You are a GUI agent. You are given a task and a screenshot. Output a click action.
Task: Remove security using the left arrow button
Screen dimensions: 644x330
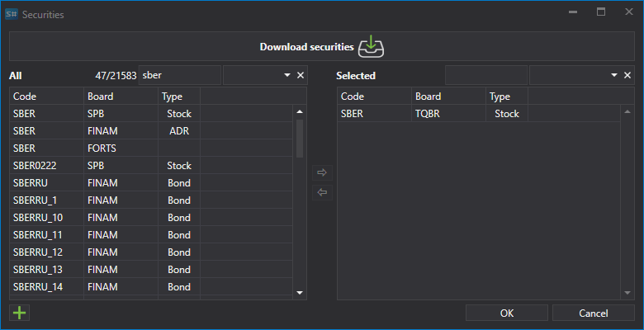322,192
